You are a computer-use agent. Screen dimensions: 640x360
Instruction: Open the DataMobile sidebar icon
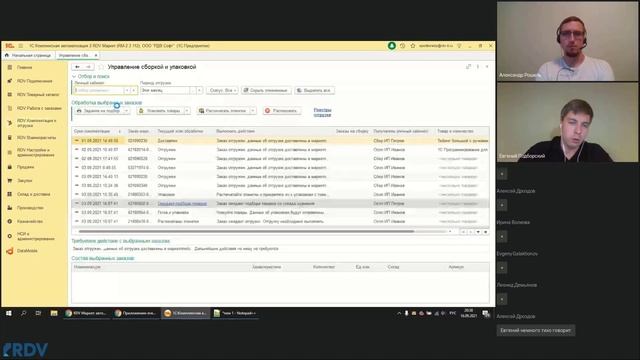click(10, 251)
